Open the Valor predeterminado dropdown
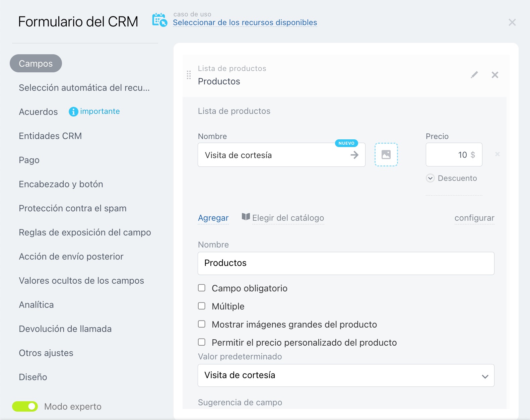The image size is (530, 420). (346, 375)
